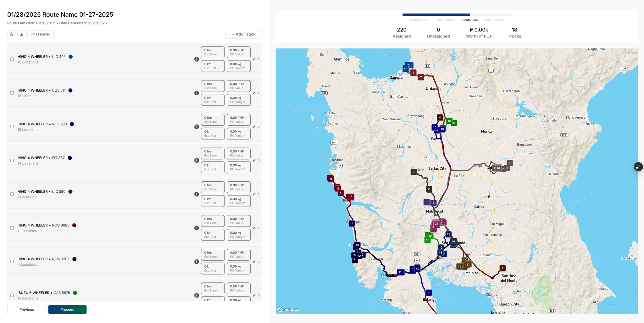
Task: Tick the NFQ 993 truck checkbox
Action: tap(12, 127)
